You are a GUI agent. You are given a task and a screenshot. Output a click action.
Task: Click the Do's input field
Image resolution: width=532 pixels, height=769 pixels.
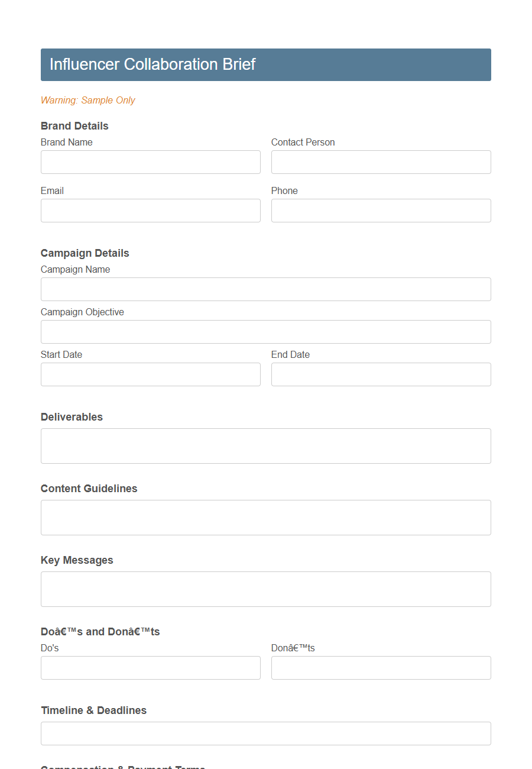coord(150,668)
